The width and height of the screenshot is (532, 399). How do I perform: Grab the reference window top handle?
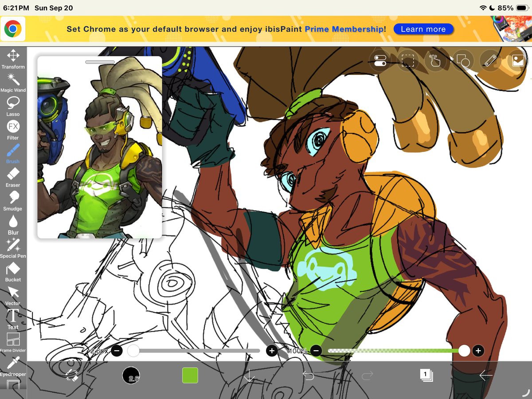(x=100, y=62)
